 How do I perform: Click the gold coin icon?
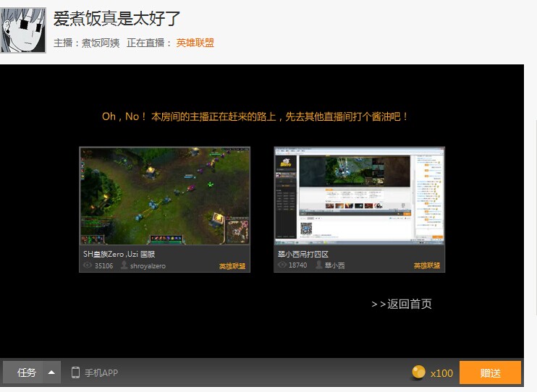[x=418, y=372]
